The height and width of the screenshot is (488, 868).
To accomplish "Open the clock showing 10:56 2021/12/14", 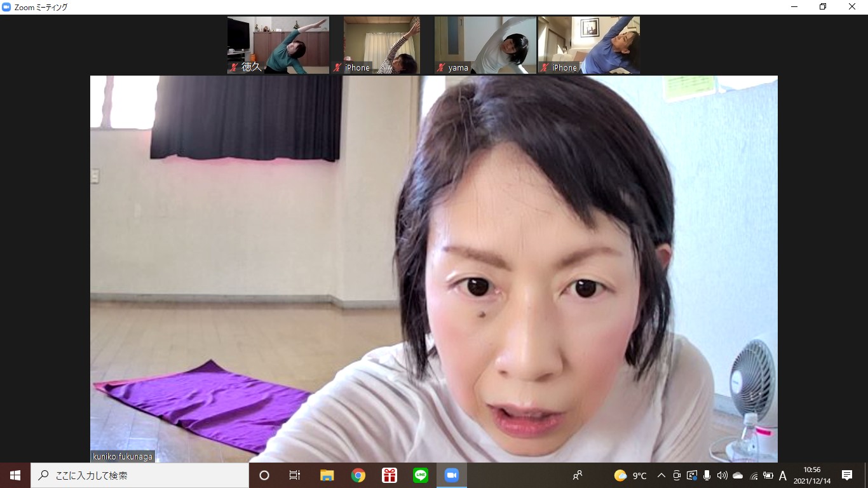I will pos(812,475).
